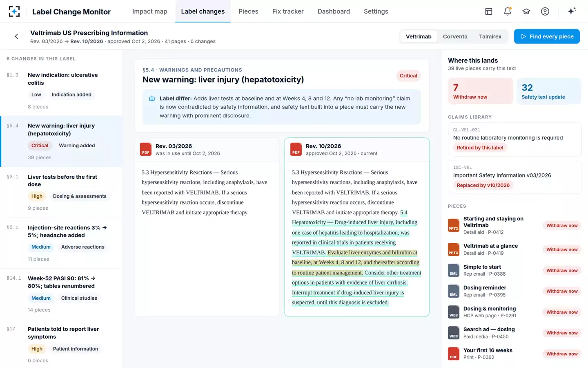Click WEB icon for Search ad — dosing
This screenshot has width=588, height=368.
pyautogui.click(x=454, y=333)
